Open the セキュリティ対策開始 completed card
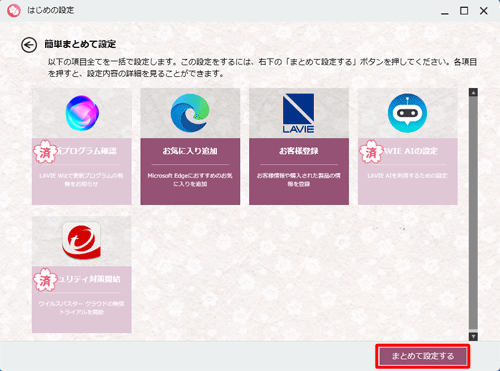This screenshot has width=500, height=371. pos(82,274)
